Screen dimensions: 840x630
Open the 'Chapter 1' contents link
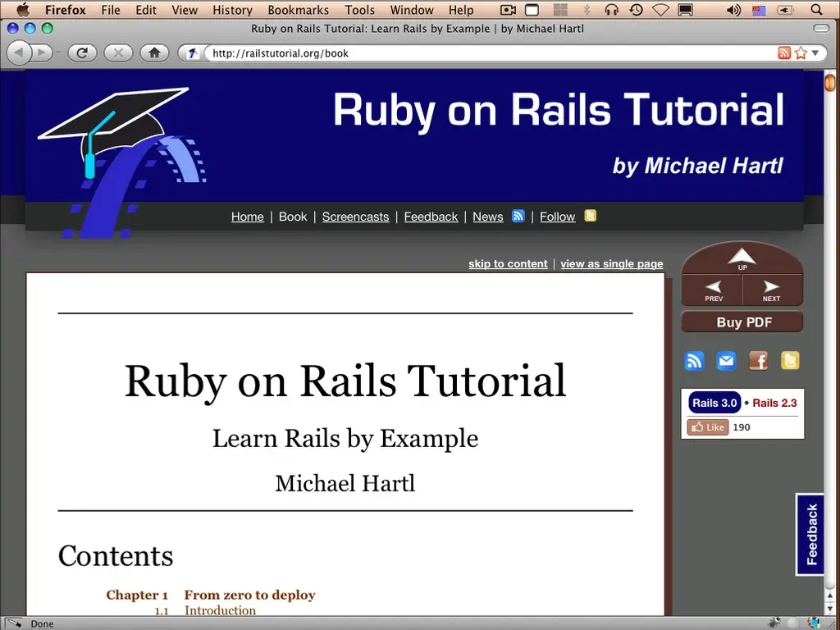tap(137, 595)
